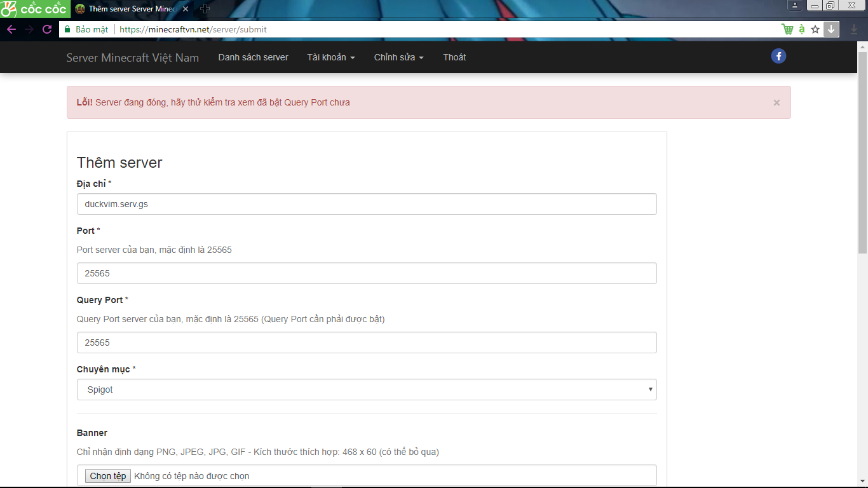
Task: Click the green padlock security icon
Action: [67, 29]
